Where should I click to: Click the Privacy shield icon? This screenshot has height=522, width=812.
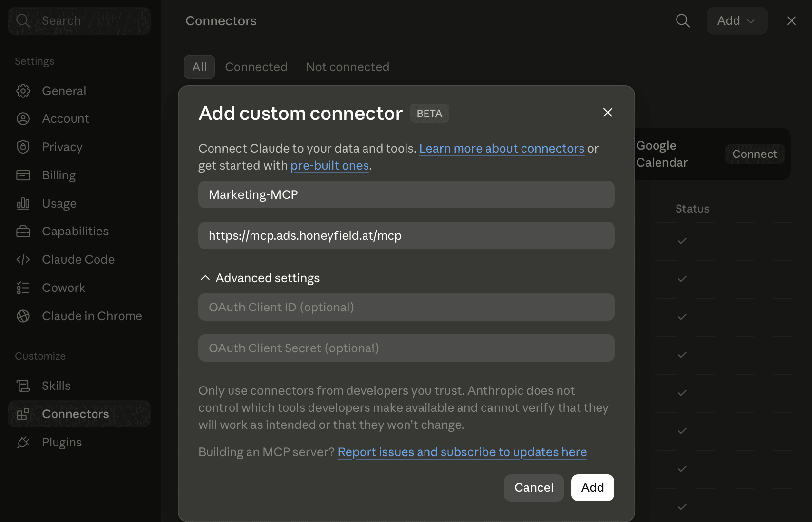tap(23, 147)
